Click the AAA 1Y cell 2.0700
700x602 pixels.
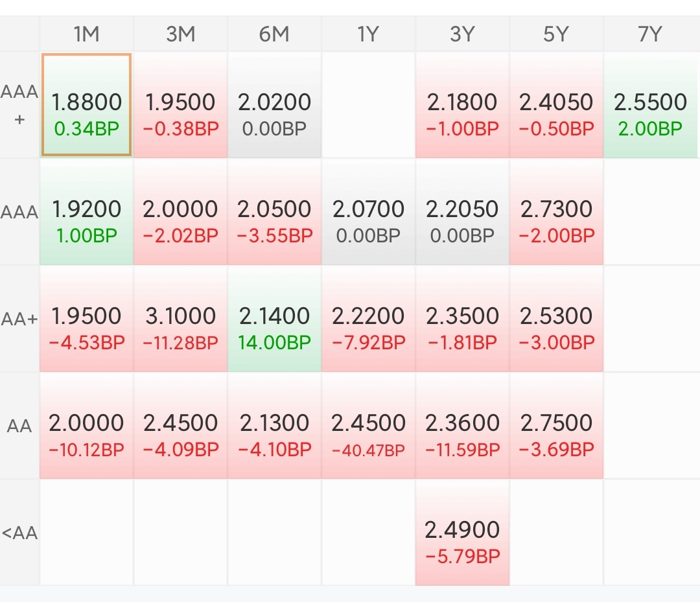point(368,212)
